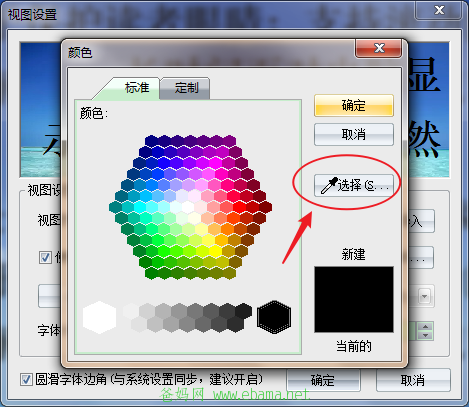Pick the lightest gray hexagon in grayscale row

coord(131,311)
